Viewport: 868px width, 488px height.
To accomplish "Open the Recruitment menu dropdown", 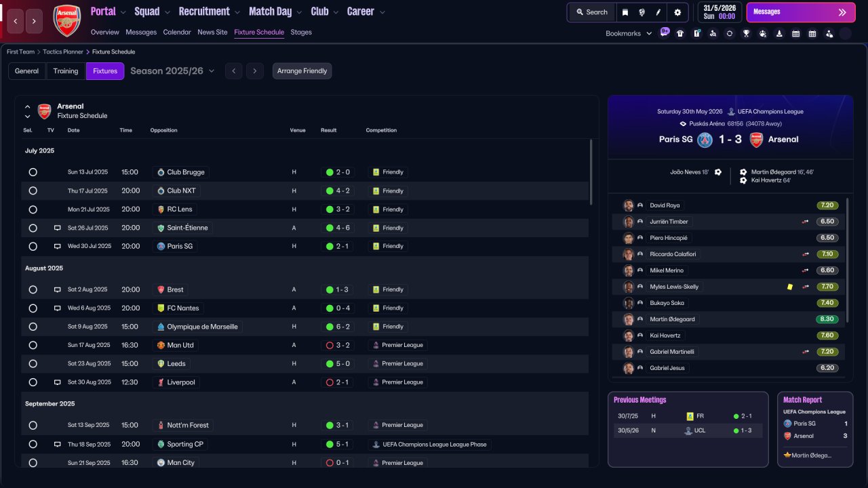I will 210,12.
